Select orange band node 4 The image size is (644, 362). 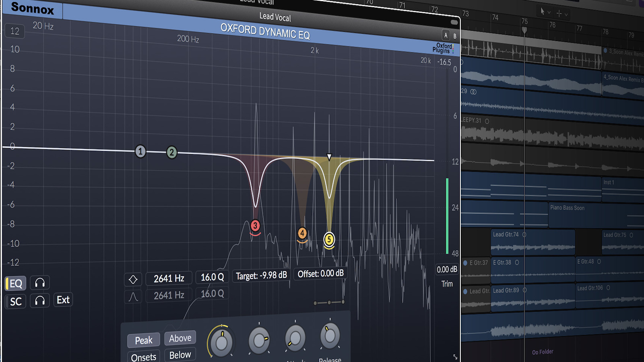pos(302,233)
